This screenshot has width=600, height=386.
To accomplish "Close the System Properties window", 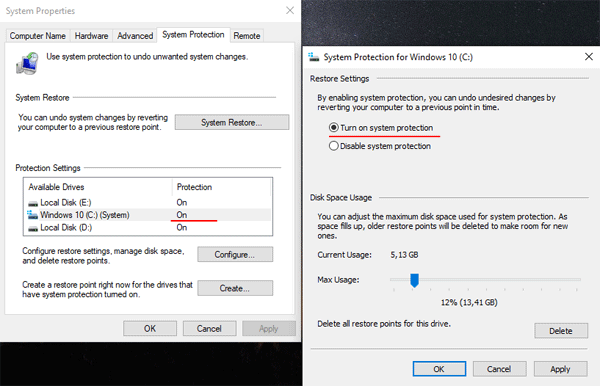I will tap(290, 10).
